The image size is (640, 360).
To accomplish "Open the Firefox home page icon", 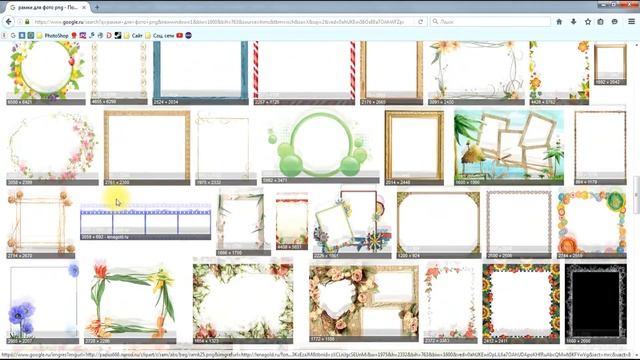I will pyautogui.click(x=559, y=22).
